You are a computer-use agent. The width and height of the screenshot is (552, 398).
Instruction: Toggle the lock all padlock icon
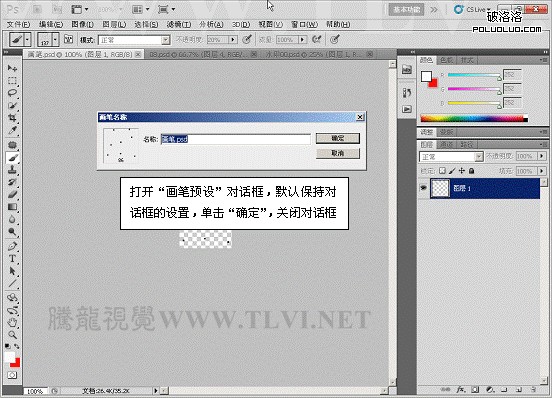(471, 171)
